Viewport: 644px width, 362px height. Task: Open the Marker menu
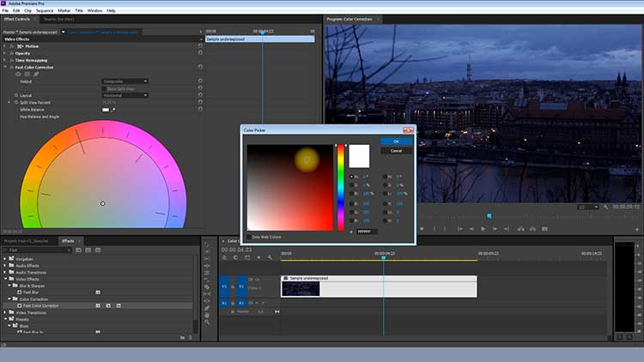point(64,10)
